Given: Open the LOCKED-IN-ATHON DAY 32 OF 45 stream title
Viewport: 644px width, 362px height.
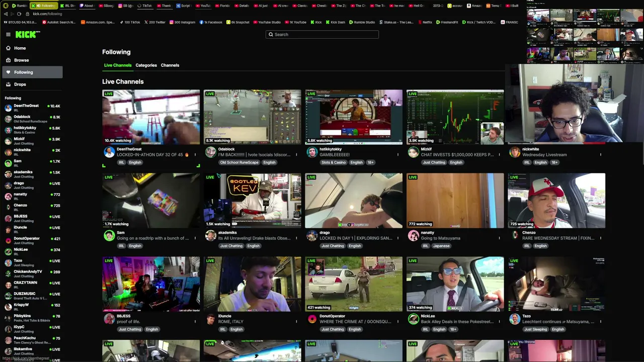Looking at the screenshot, I should click(x=152, y=155).
